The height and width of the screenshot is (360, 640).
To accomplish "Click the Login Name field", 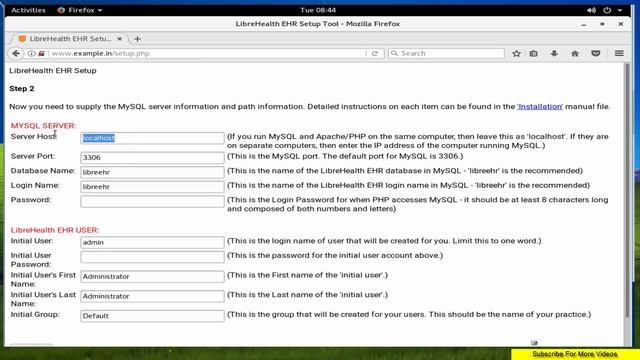I will 152,187.
